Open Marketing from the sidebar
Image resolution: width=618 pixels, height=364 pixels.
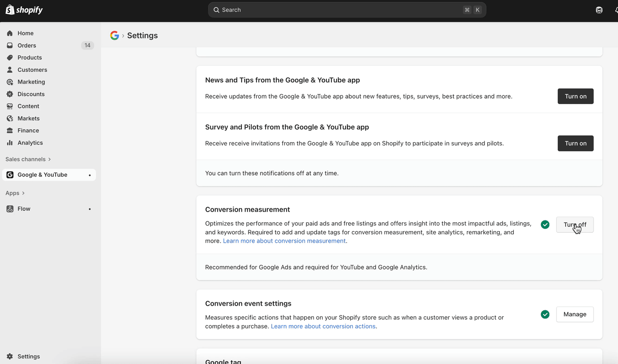(x=31, y=82)
